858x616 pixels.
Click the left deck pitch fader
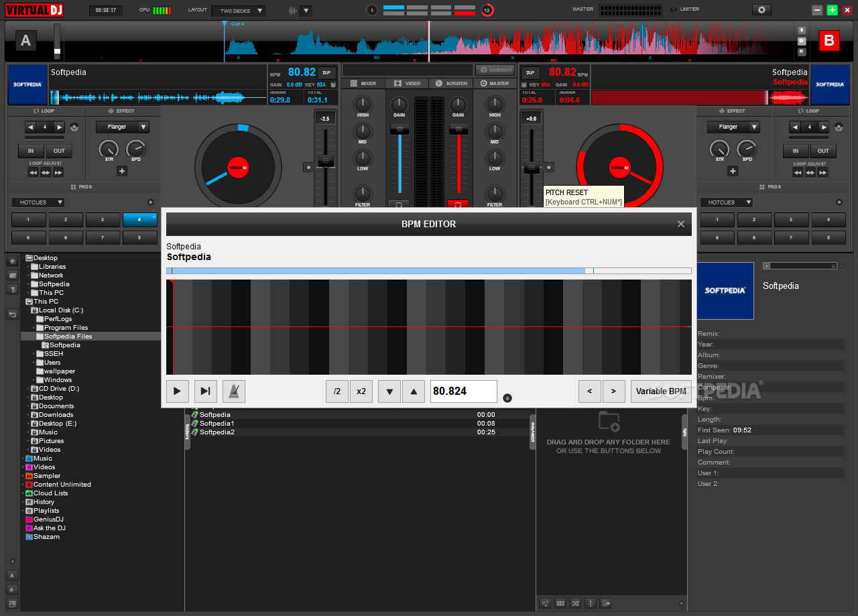pyautogui.click(x=326, y=160)
